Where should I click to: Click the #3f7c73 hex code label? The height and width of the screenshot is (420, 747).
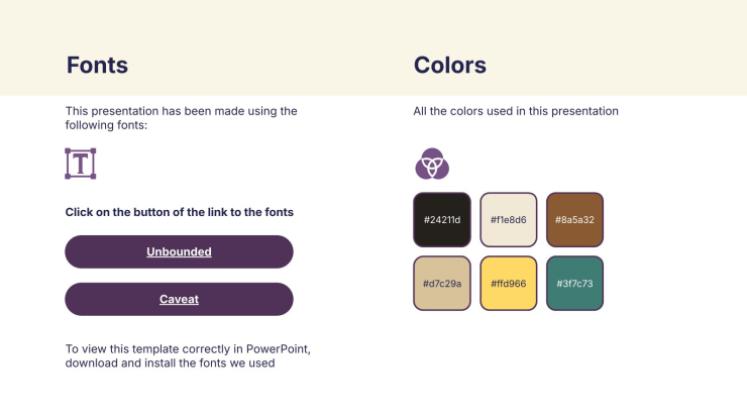[x=575, y=284]
